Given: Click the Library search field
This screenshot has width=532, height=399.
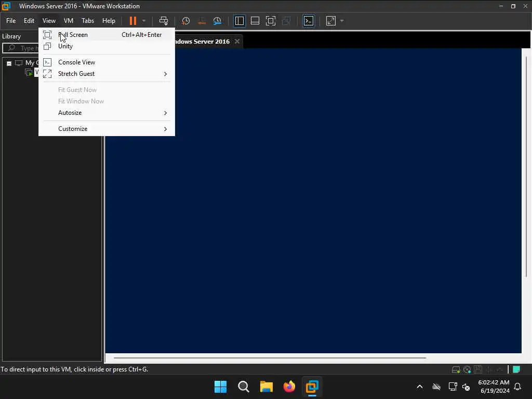Looking at the screenshot, I should (x=21, y=48).
